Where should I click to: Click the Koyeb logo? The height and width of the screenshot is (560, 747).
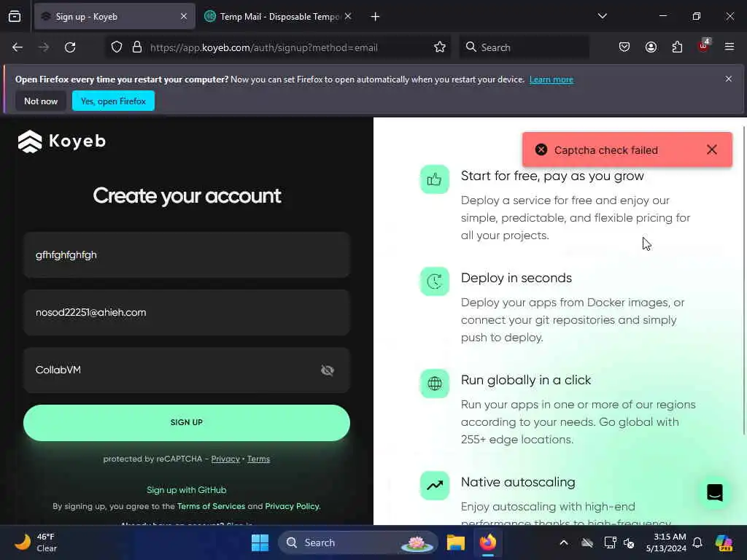coord(62,141)
